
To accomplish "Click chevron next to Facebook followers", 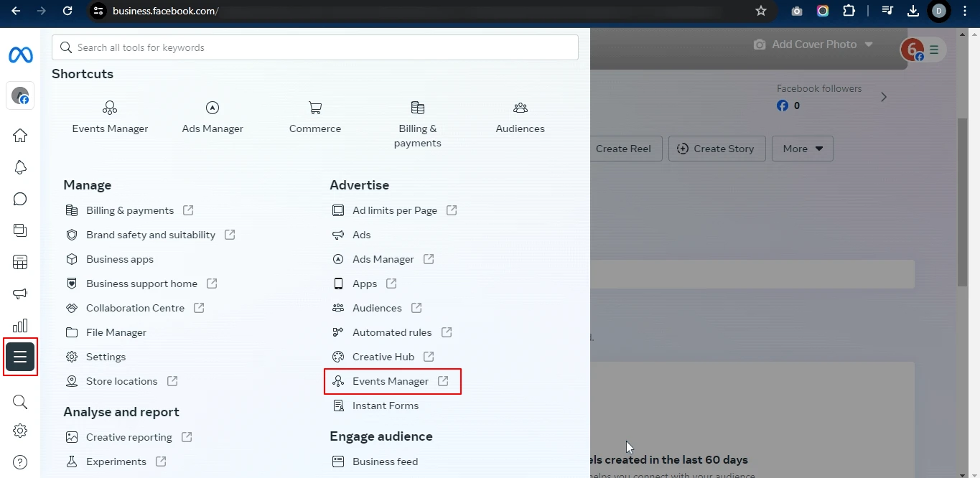I will point(884,97).
